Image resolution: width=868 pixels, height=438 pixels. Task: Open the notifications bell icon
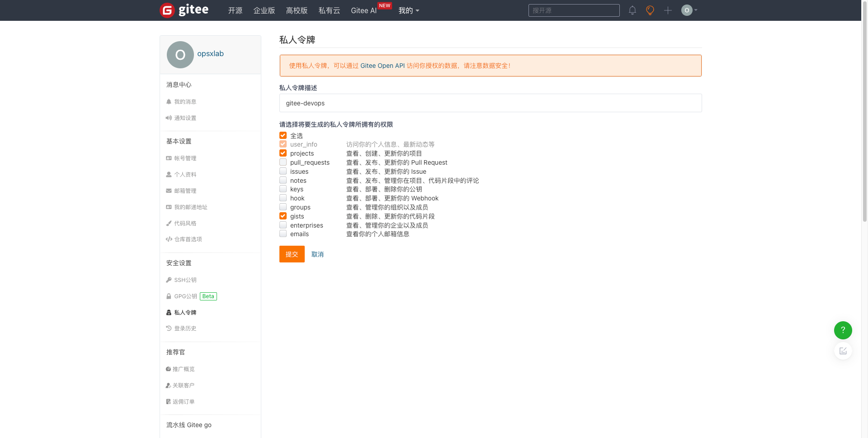[x=632, y=10]
